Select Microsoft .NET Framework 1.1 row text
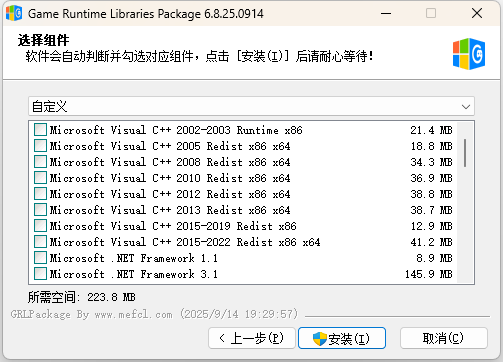Viewport: 503px width, 362px height. tap(134, 258)
